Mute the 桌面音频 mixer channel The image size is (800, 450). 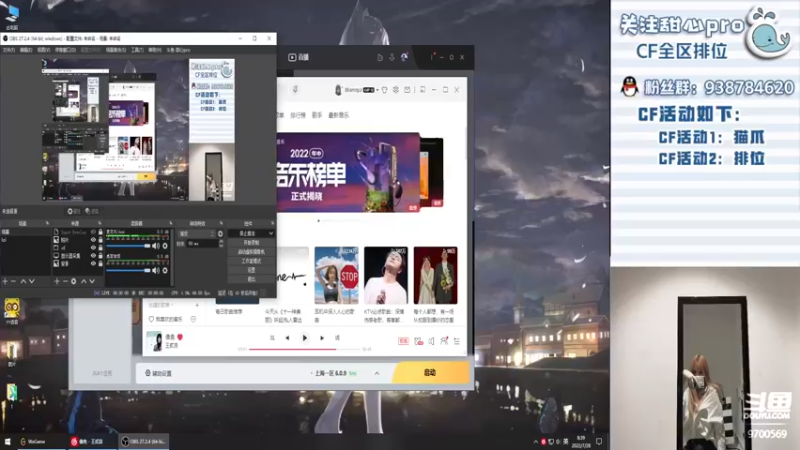(x=156, y=270)
